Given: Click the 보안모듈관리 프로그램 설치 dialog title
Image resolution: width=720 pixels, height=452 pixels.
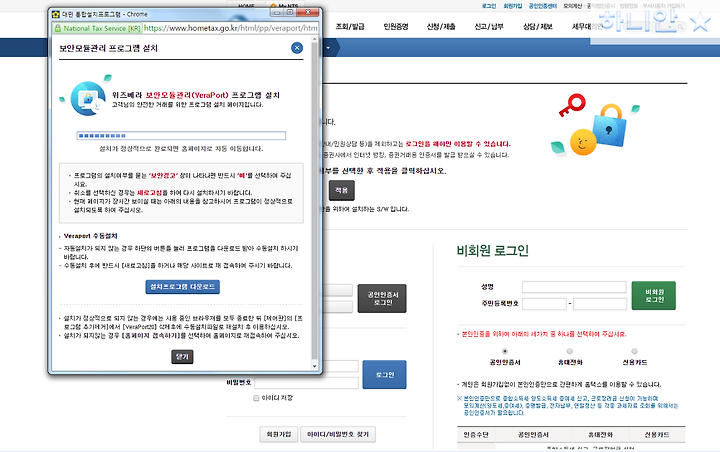Looking at the screenshot, I should [x=108, y=48].
